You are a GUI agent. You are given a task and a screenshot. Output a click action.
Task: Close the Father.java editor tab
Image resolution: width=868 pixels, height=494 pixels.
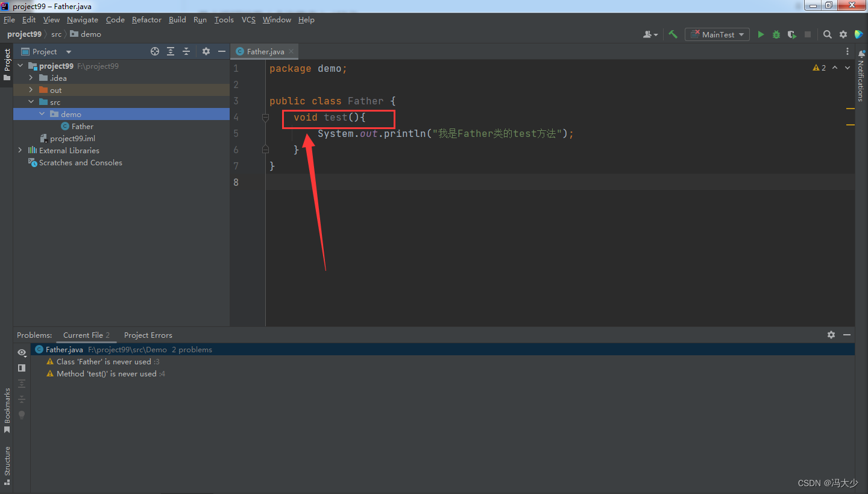291,51
